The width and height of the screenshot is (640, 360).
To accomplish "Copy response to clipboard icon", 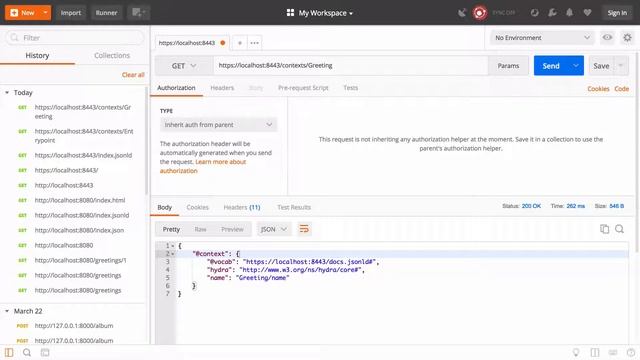I will click(604, 229).
